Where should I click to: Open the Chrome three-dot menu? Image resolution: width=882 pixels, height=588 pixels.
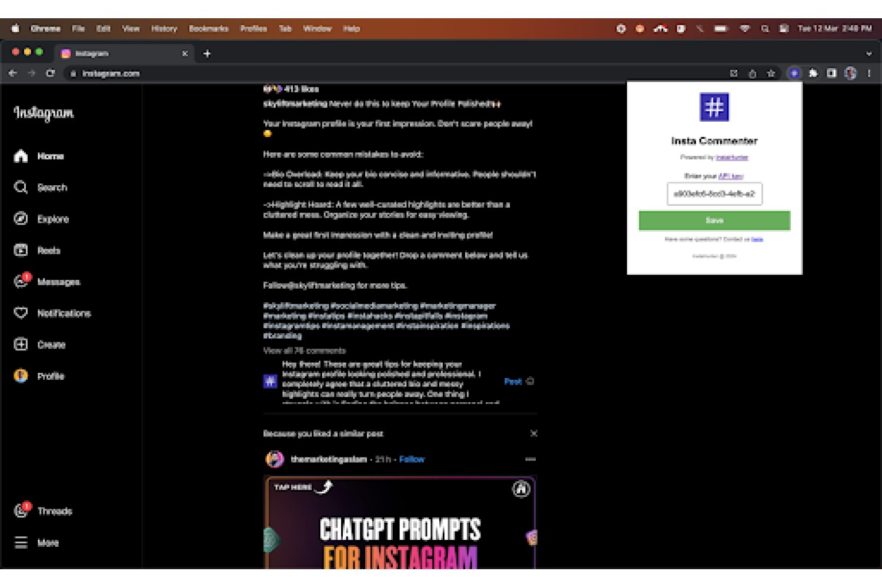869,73
